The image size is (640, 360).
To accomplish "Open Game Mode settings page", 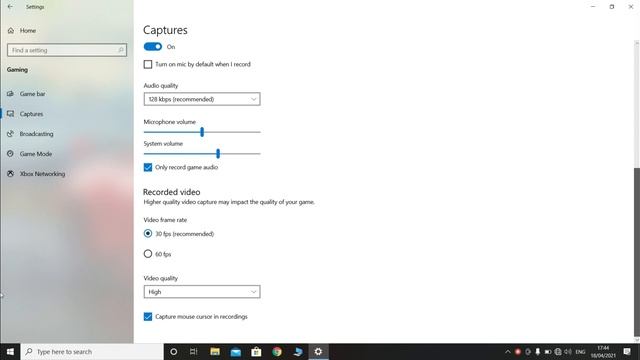I will (29, 154).
